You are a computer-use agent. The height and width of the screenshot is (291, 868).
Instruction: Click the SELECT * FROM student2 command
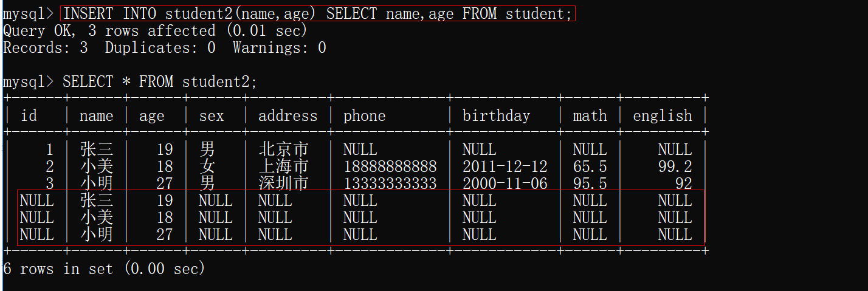point(159,81)
